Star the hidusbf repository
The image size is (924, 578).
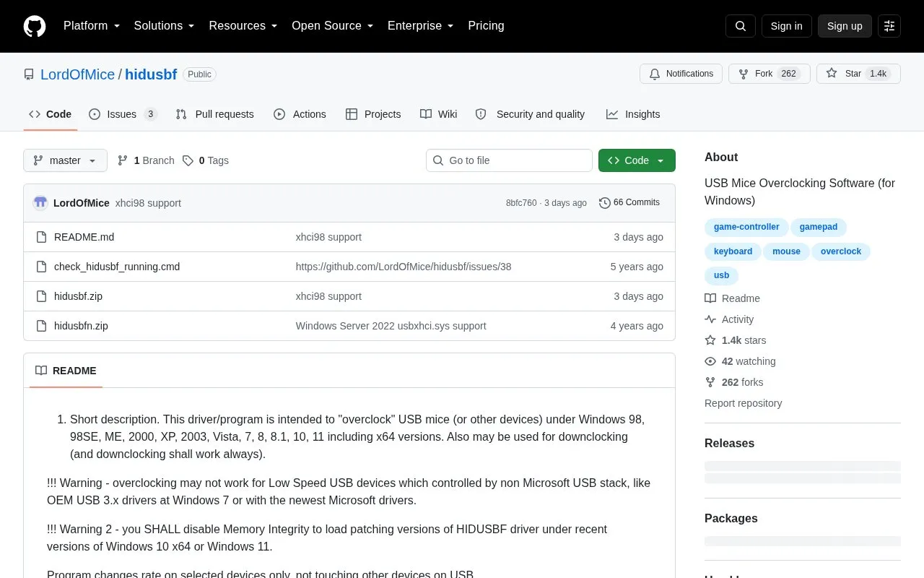pyautogui.click(x=858, y=74)
